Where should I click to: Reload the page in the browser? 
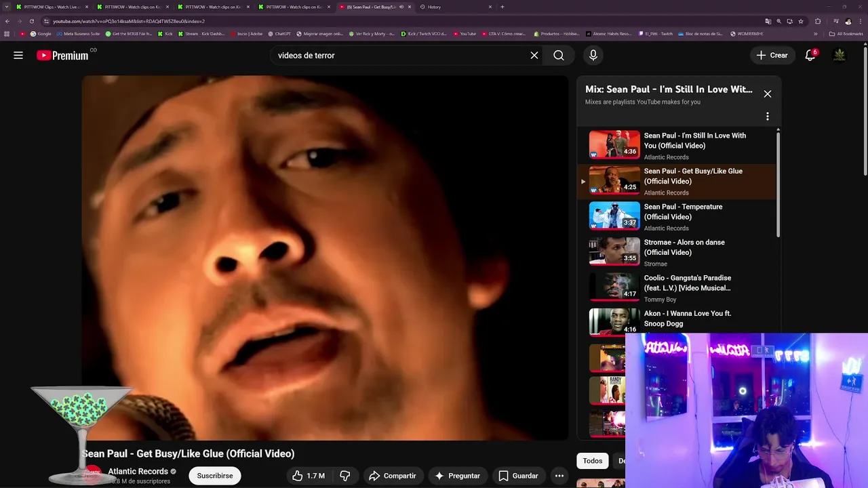31,21
